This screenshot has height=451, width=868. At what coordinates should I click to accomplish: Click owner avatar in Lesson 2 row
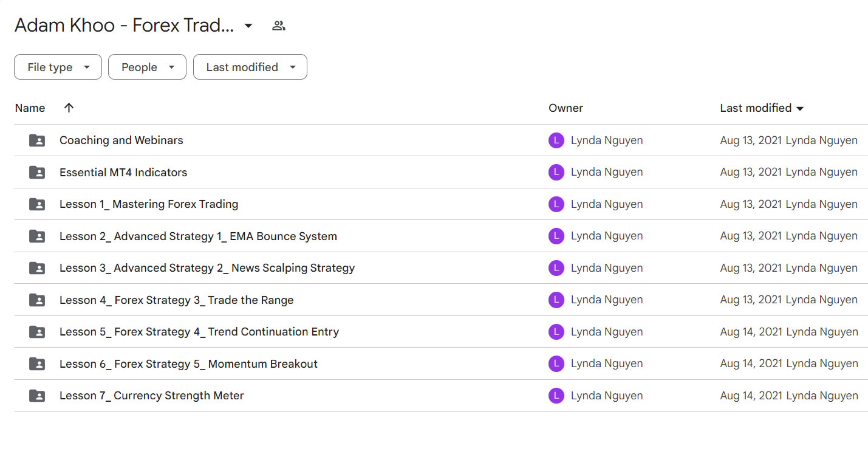556,236
